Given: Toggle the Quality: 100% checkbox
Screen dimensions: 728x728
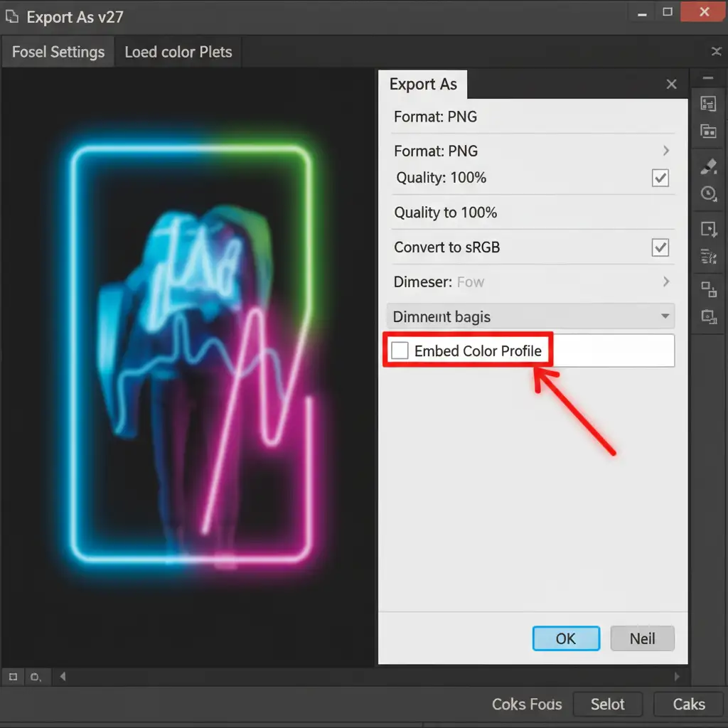Looking at the screenshot, I should pyautogui.click(x=660, y=178).
